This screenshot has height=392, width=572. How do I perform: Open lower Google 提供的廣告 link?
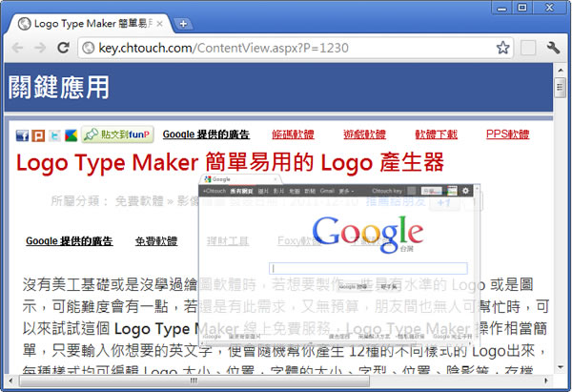coord(70,241)
